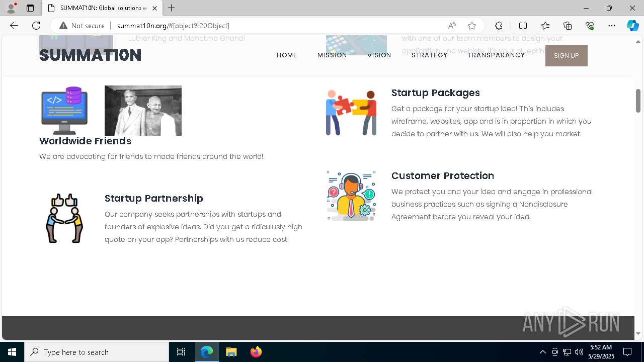The width and height of the screenshot is (644, 362).
Task: Click the scrollbar up arrow
Action: (x=638, y=41)
